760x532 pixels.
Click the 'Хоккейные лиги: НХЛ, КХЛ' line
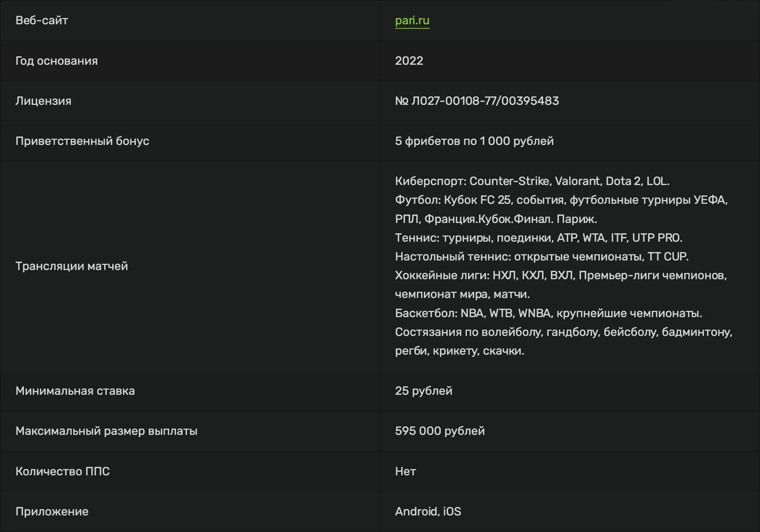(561, 275)
